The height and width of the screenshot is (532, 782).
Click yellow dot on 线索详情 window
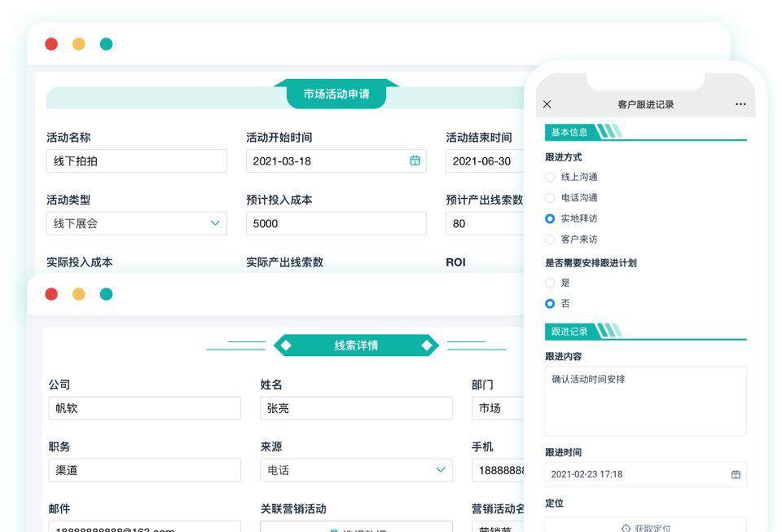coord(79,293)
